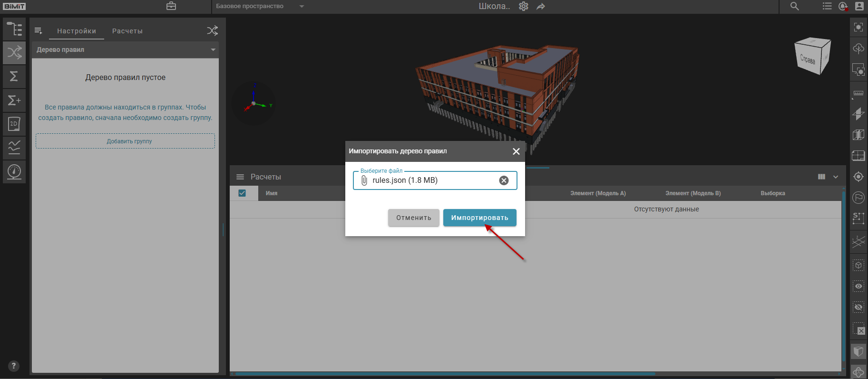Open the model tree icon in left sidebar
Screen dimensions: 868x379
coord(14,29)
